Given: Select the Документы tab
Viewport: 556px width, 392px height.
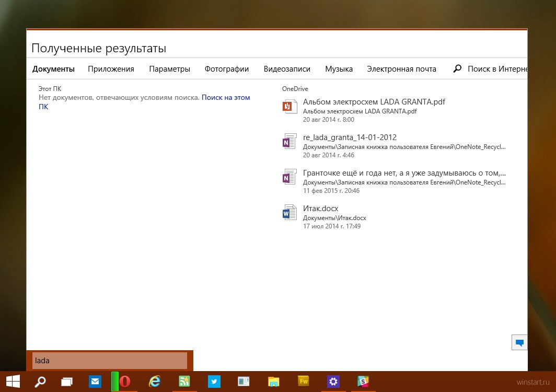Looking at the screenshot, I should (x=53, y=69).
